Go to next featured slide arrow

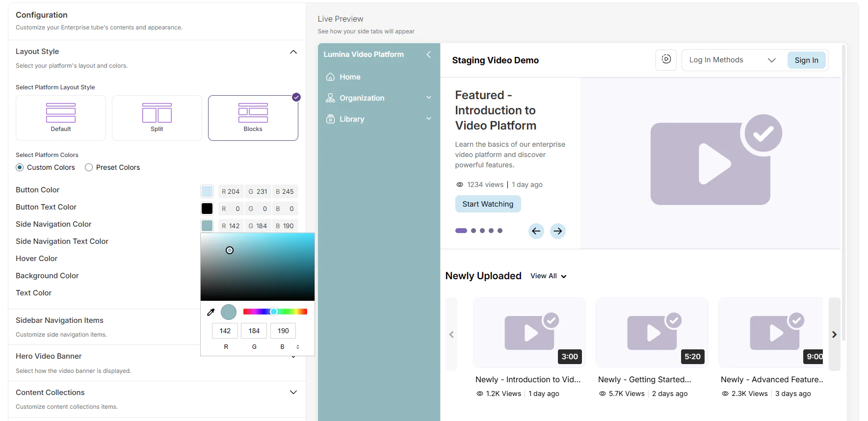coord(557,231)
